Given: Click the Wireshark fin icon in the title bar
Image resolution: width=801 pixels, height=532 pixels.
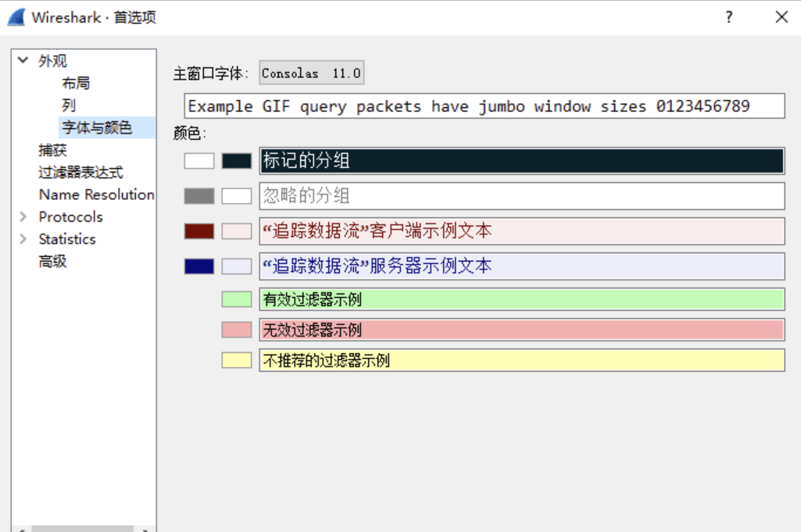Looking at the screenshot, I should coord(13,16).
